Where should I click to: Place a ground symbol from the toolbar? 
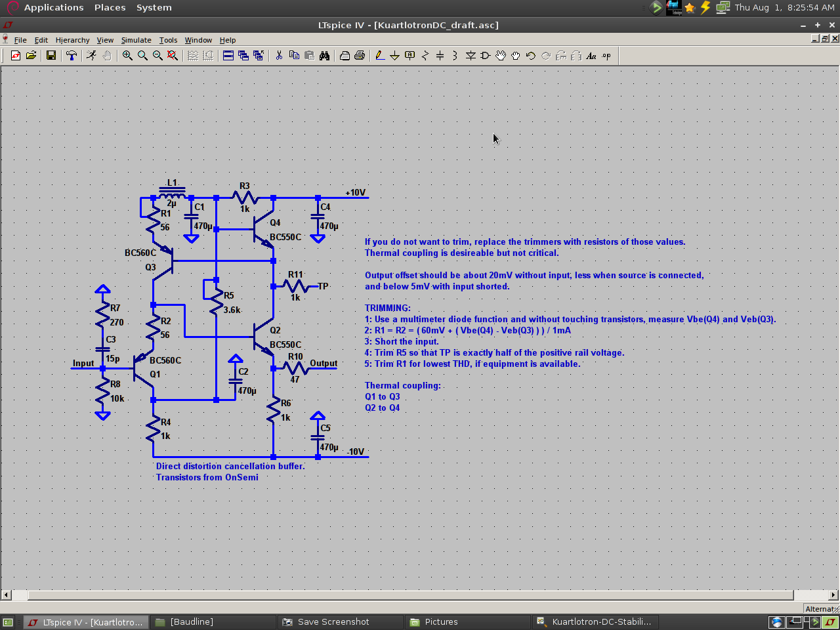pyautogui.click(x=395, y=56)
